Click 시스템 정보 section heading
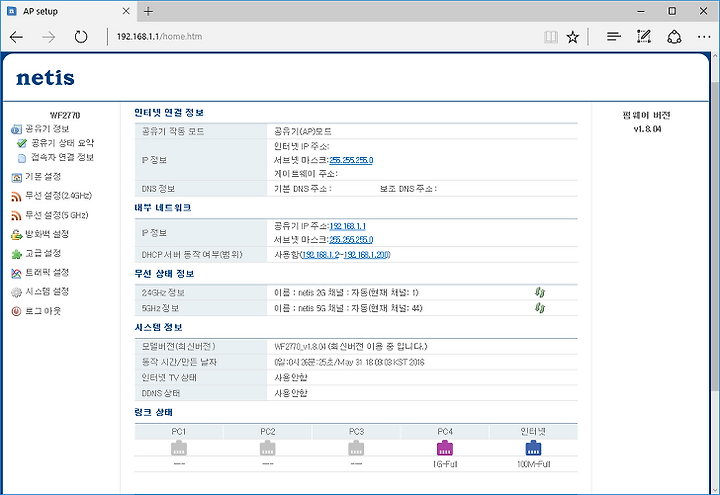The width and height of the screenshot is (720, 495). 158,327
